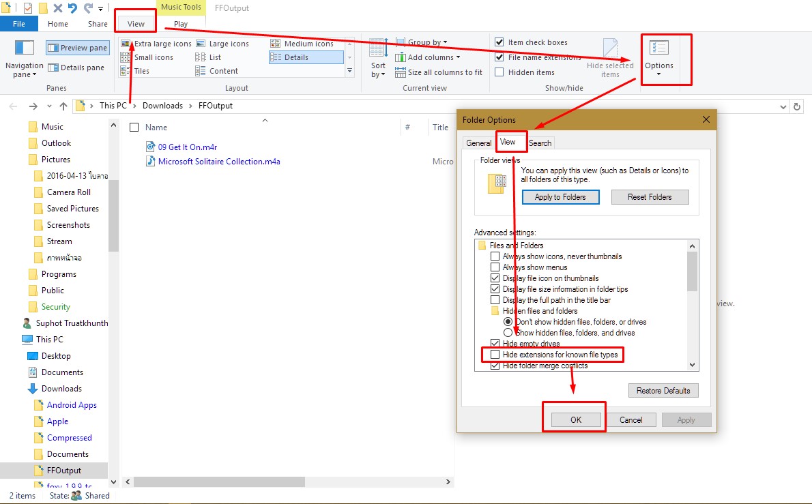Click Downloads in the address bar path
This screenshot has width=812, height=504.
click(162, 106)
